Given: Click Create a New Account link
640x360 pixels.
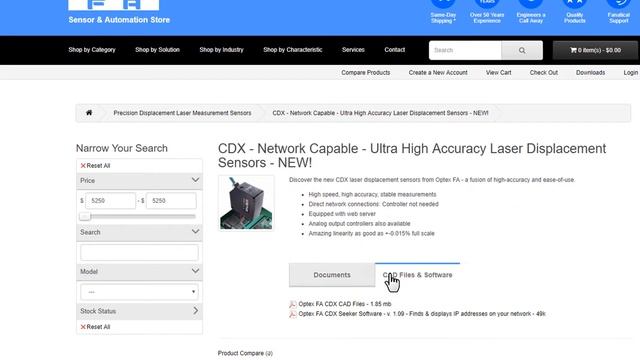Looking at the screenshot, I should click(x=438, y=73).
